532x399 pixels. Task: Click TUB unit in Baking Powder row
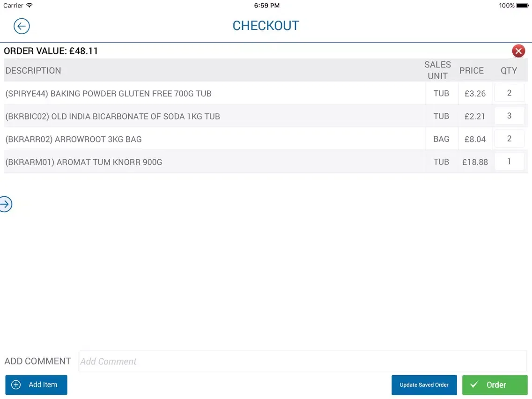pyautogui.click(x=442, y=93)
